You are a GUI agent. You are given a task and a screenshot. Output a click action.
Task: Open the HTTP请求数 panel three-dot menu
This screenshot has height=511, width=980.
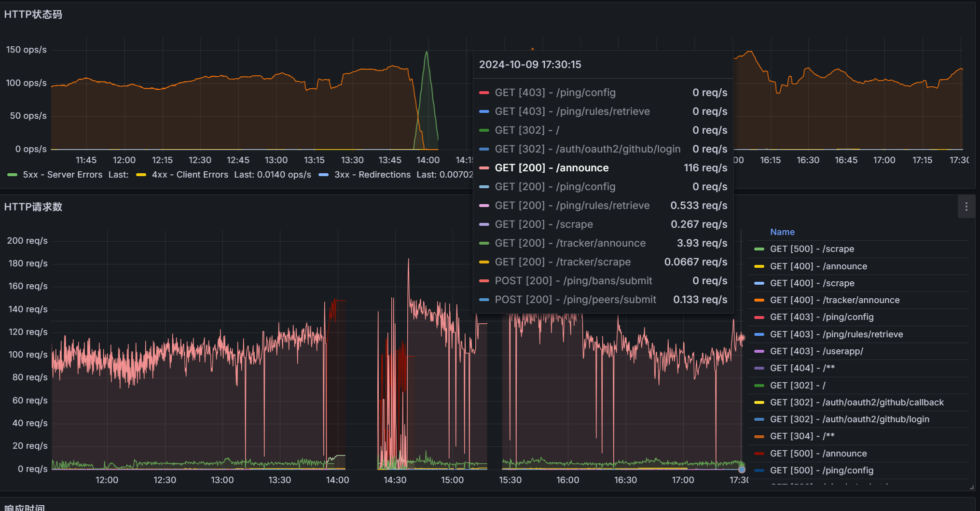pyautogui.click(x=966, y=207)
